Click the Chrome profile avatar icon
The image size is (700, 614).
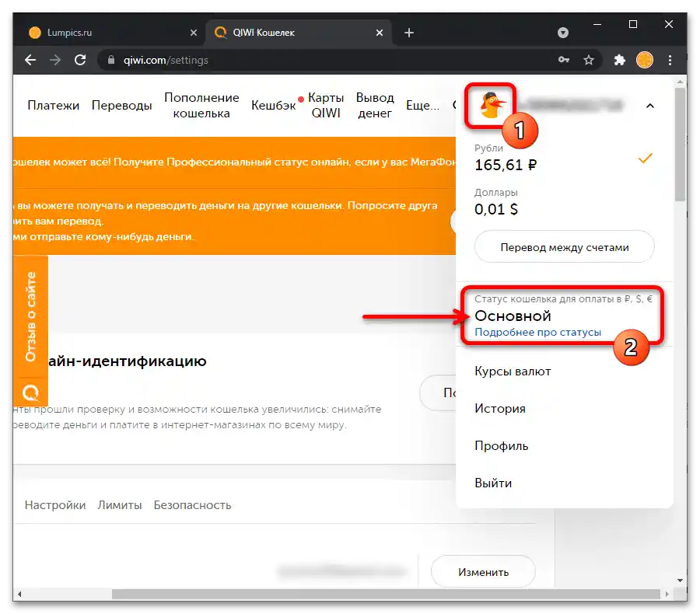(645, 60)
